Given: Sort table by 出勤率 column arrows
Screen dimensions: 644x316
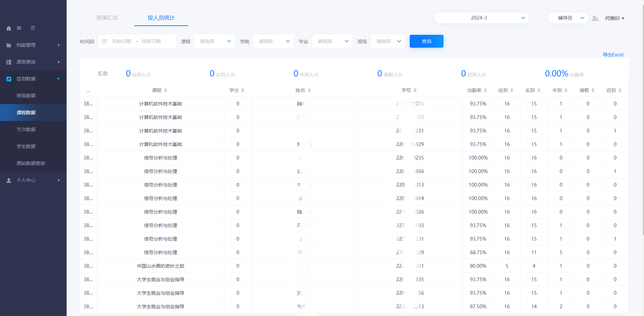Looking at the screenshot, I should pos(485,90).
